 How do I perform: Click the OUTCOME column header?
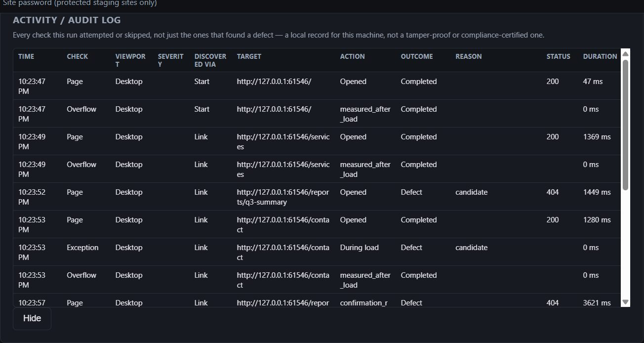[x=417, y=56]
